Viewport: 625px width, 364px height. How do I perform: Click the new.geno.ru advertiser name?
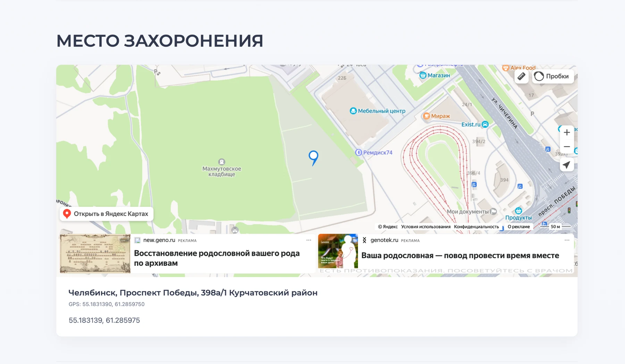[x=159, y=240]
